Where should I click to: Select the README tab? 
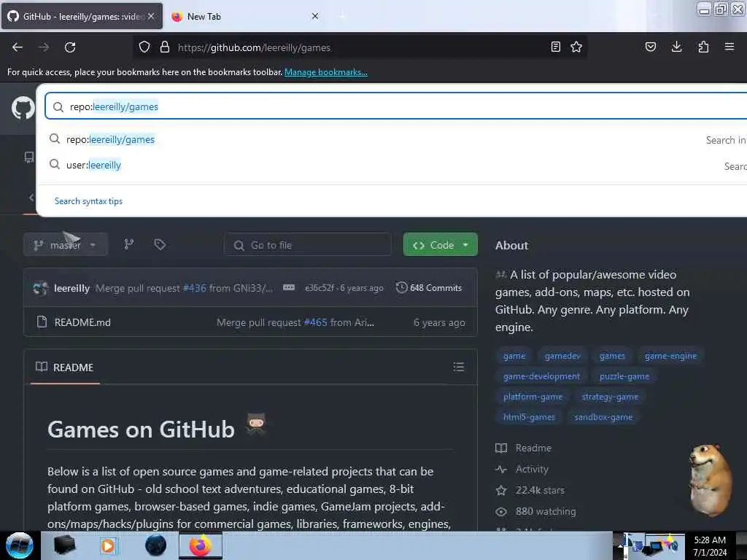(x=65, y=367)
